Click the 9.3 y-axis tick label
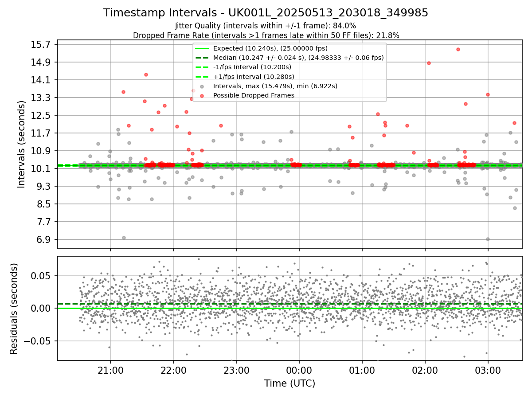 (44, 186)
